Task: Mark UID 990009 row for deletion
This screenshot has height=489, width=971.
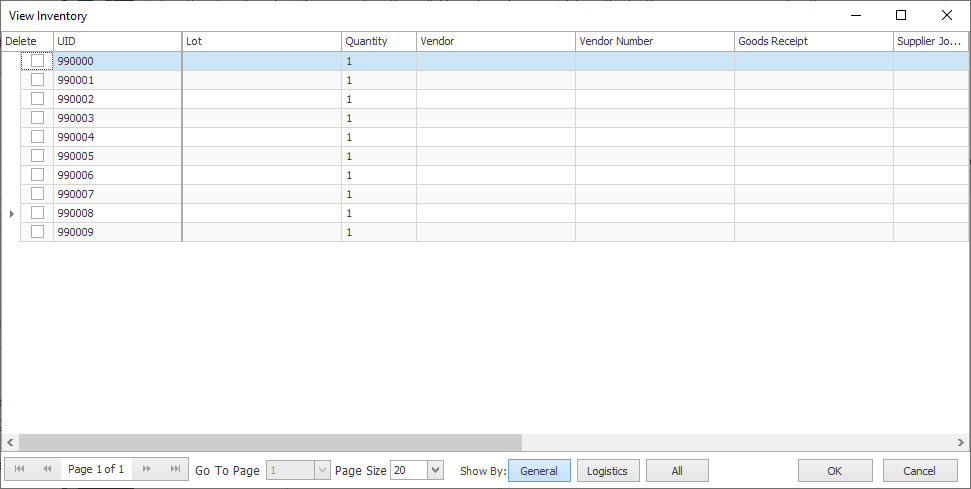Action: (37, 232)
